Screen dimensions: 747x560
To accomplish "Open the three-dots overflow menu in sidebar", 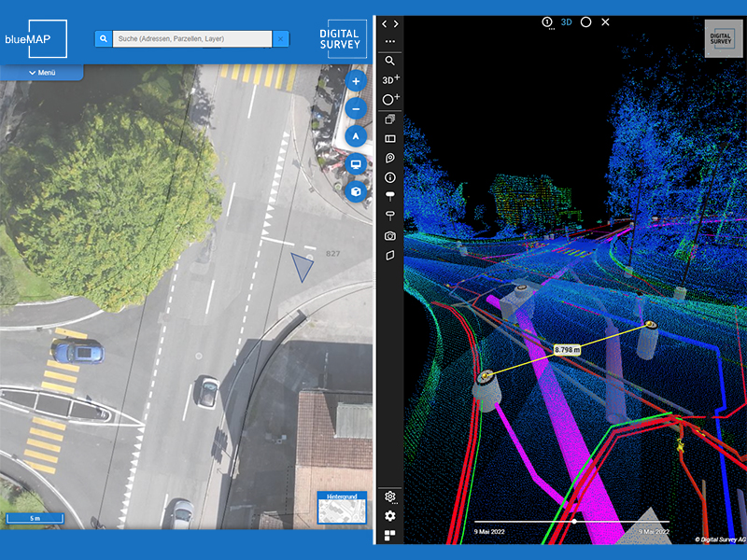I will pyautogui.click(x=389, y=42).
